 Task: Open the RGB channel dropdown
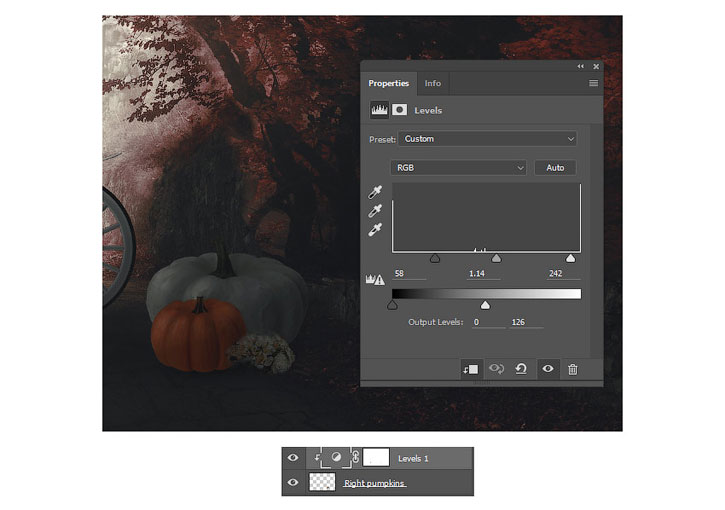(459, 167)
